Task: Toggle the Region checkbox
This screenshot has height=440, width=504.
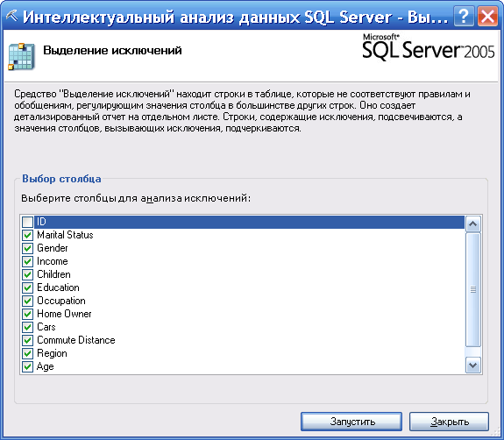Action: coord(28,353)
